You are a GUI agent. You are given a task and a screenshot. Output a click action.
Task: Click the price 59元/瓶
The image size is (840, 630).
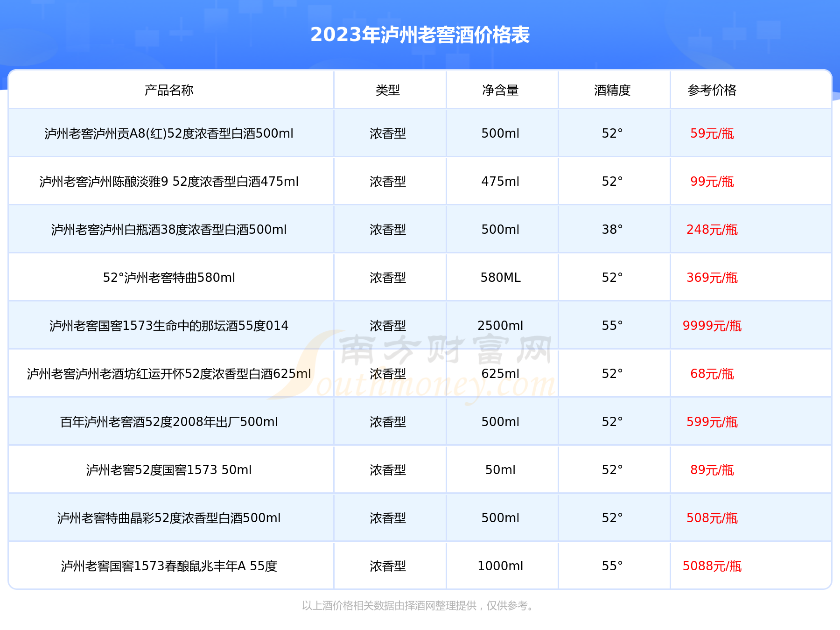(x=712, y=133)
